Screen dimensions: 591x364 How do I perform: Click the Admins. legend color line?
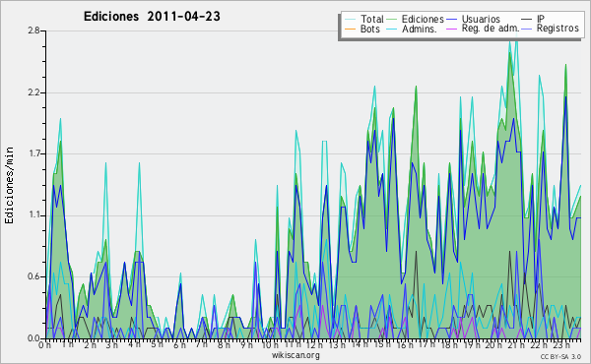pyautogui.click(x=392, y=29)
